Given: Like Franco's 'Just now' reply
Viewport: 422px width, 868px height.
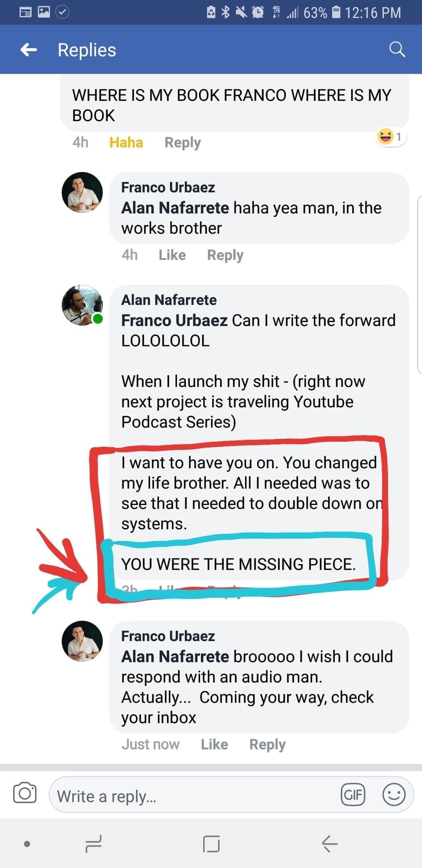Looking at the screenshot, I should click(x=214, y=744).
